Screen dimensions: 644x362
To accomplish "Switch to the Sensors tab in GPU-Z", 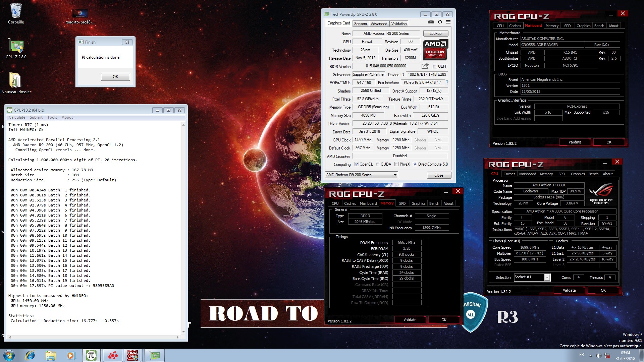I will click(360, 24).
